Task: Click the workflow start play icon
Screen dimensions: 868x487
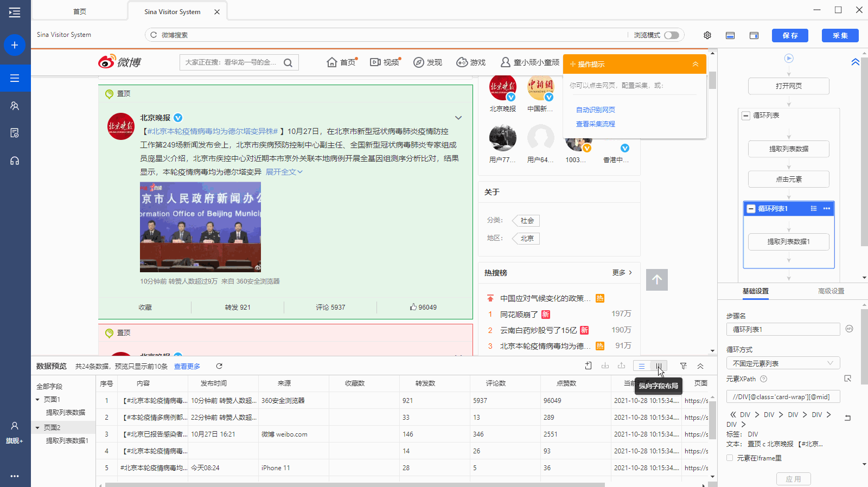Action: click(x=789, y=58)
